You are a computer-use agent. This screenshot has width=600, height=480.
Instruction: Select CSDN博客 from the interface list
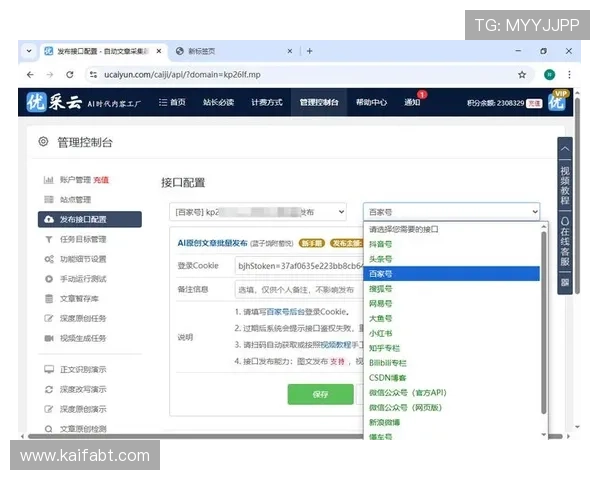[x=452, y=378]
